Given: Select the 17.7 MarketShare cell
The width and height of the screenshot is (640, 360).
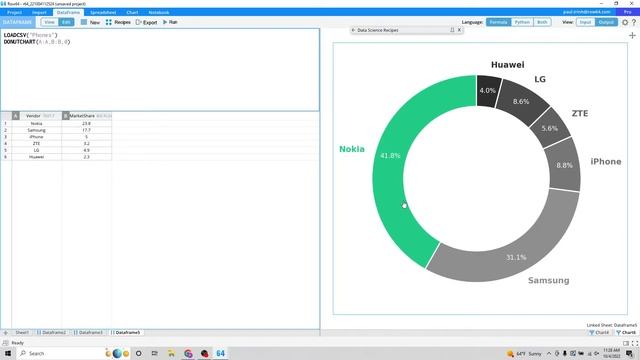Looking at the screenshot, I should tap(86, 130).
